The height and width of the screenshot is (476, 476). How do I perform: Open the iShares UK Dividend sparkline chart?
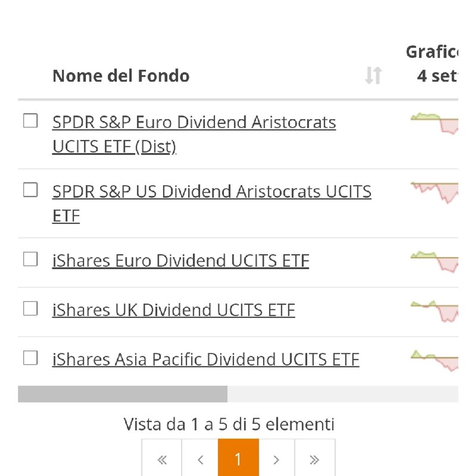[x=435, y=309]
